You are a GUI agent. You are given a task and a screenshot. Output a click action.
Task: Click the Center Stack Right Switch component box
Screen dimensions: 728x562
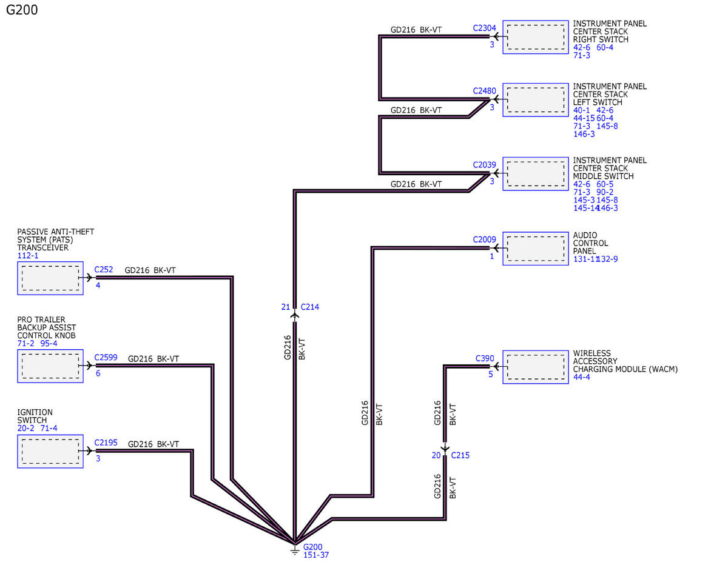point(536,36)
